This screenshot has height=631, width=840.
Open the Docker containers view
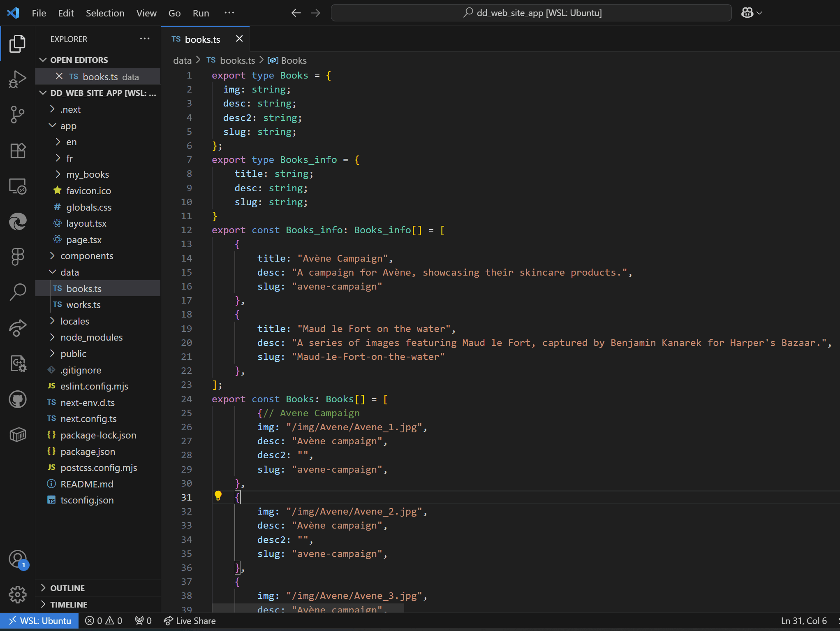tap(17, 434)
